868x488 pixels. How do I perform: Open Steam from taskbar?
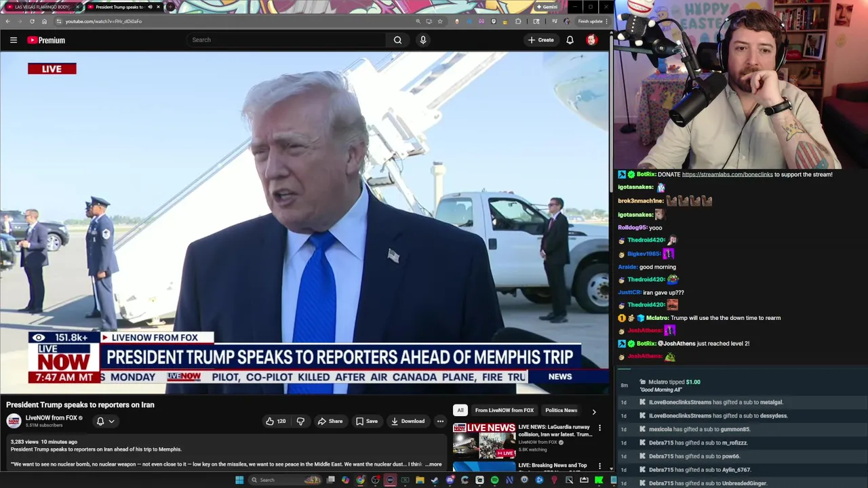[434, 480]
